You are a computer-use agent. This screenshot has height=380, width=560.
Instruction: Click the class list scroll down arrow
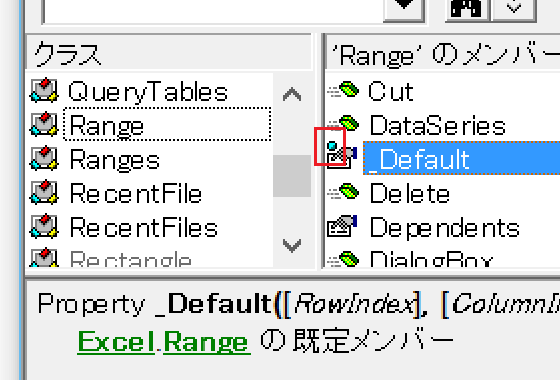tap(292, 246)
